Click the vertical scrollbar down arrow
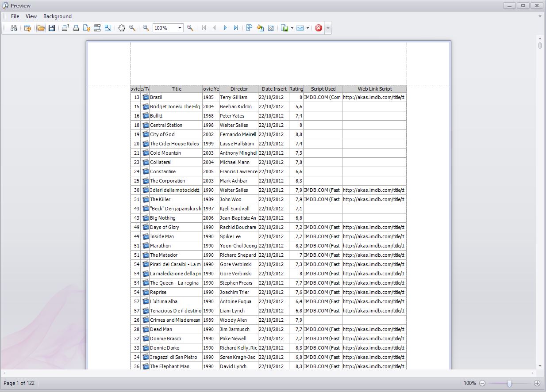The width and height of the screenshot is (546, 392). pos(540,366)
